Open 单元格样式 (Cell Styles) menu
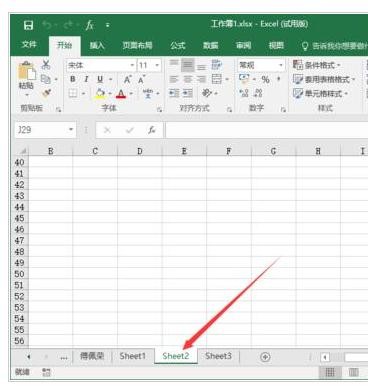 (321, 93)
